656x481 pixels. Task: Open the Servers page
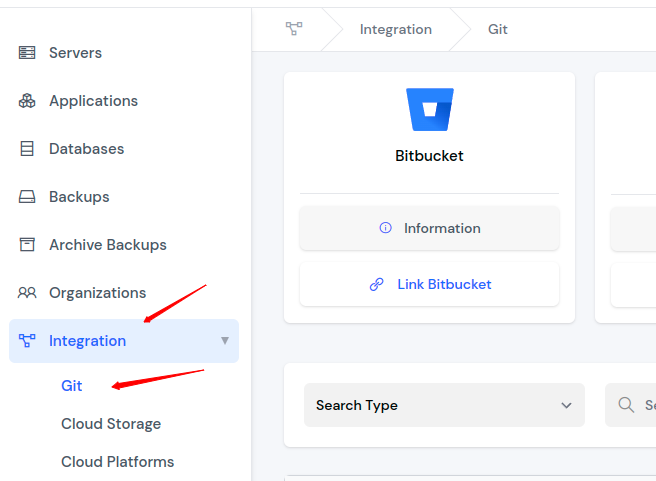pyautogui.click(x=75, y=53)
